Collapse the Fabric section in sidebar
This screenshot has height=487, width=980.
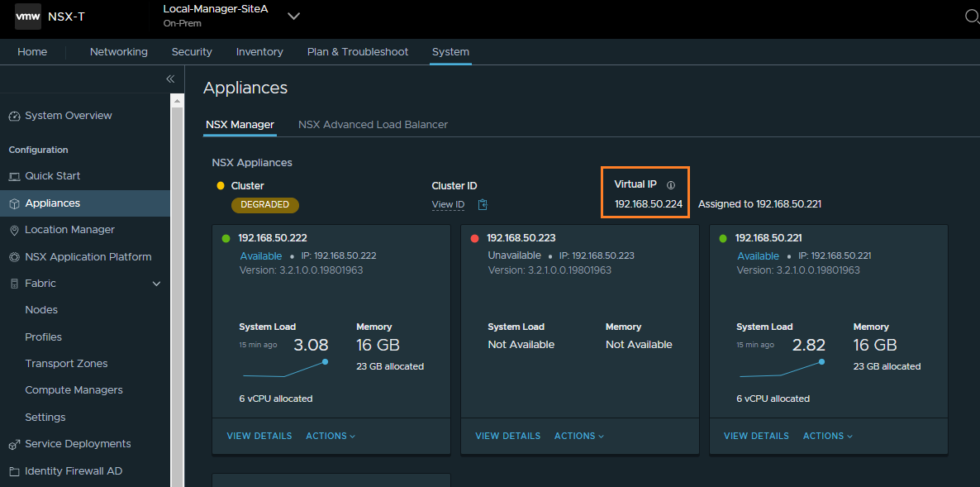(156, 283)
